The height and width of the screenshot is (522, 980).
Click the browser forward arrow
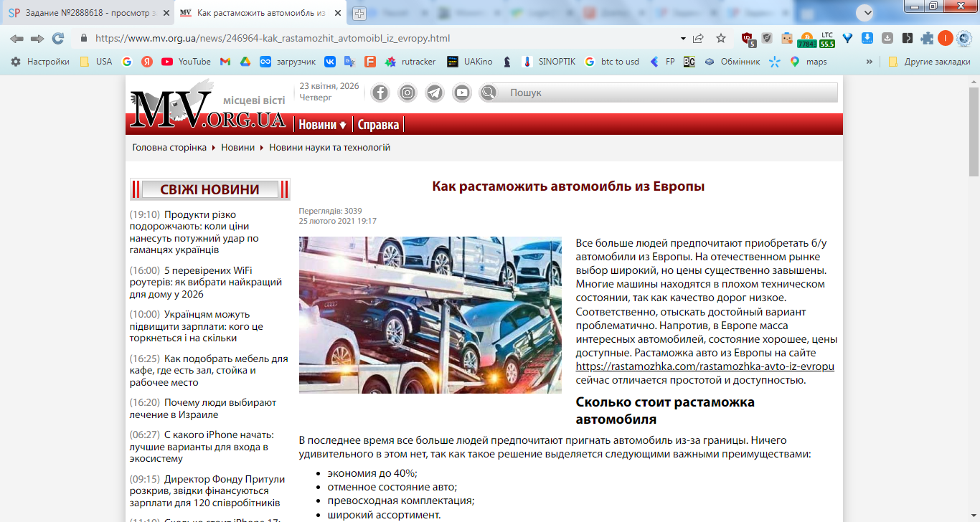tap(37, 39)
